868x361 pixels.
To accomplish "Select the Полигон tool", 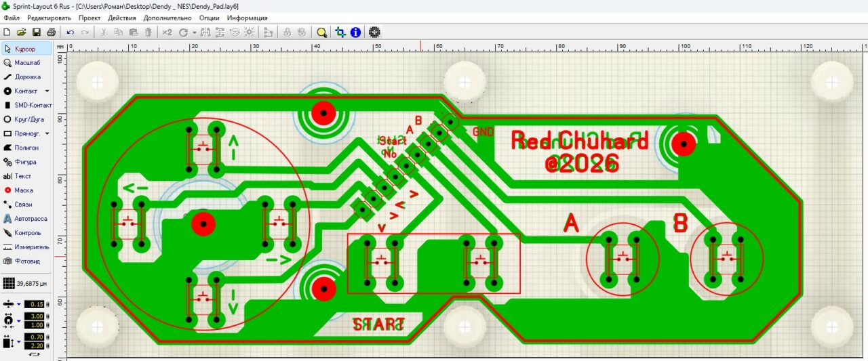I will pyautogui.click(x=26, y=148).
